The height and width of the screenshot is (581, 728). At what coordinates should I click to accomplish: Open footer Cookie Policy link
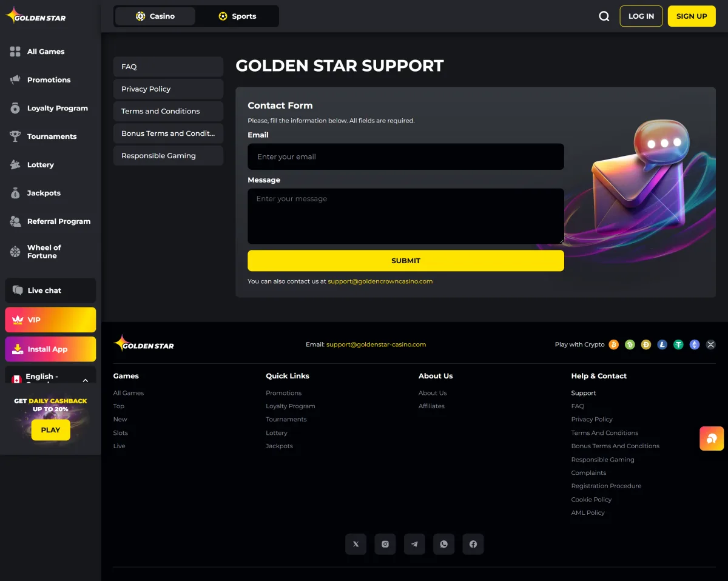tap(591, 500)
